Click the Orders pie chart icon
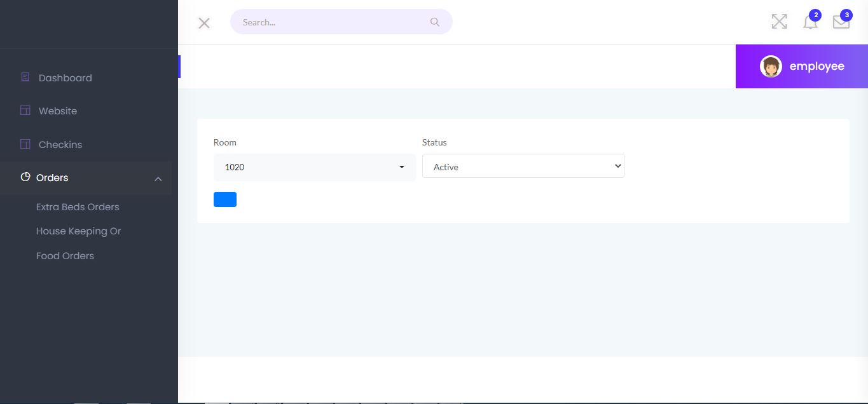868x404 pixels. pyautogui.click(x=25, y=177)
